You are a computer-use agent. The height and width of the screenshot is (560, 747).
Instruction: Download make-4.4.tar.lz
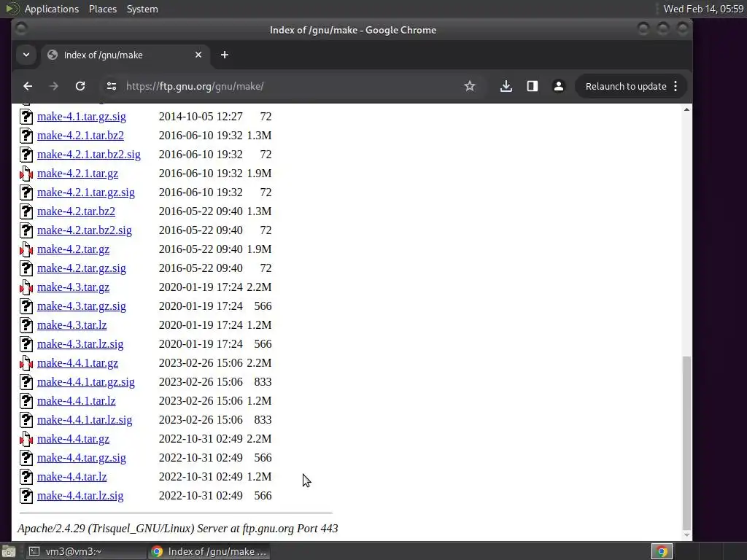point(72,477)
